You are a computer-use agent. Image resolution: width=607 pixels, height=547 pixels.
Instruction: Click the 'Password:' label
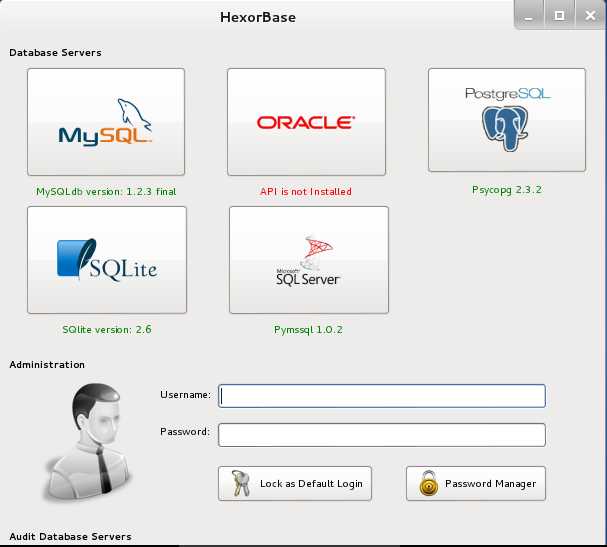point(185,432)
